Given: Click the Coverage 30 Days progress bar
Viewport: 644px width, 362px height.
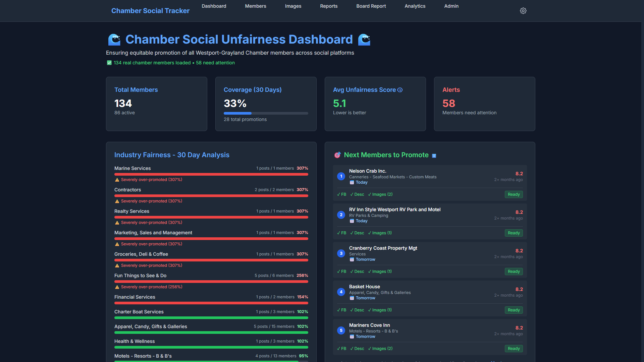Looking at the screenshot, I should click(266, 113).
